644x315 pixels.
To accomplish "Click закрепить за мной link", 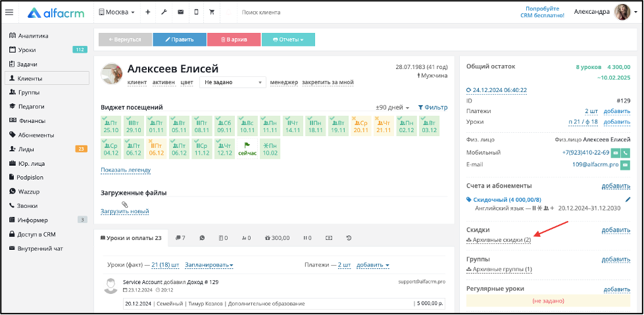I will tap(328, 82).
